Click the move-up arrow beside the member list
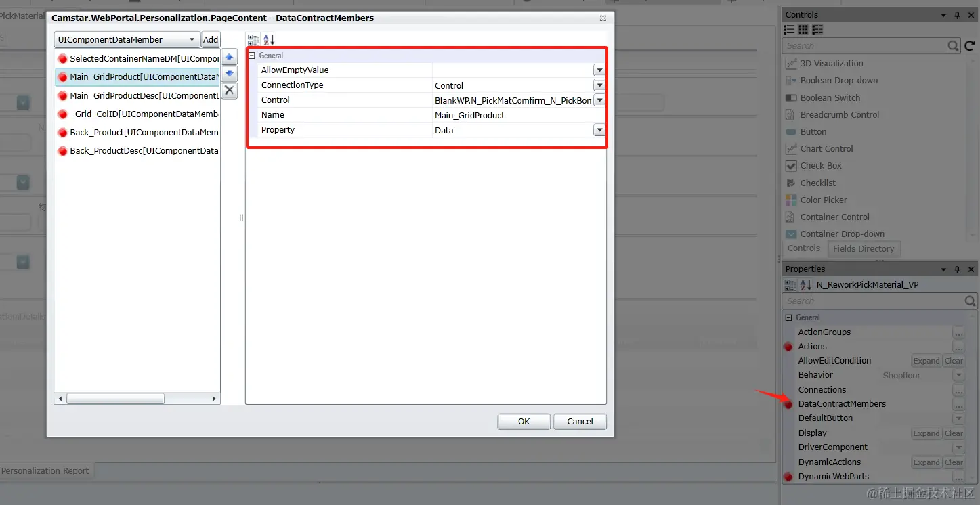 (230, 58)
